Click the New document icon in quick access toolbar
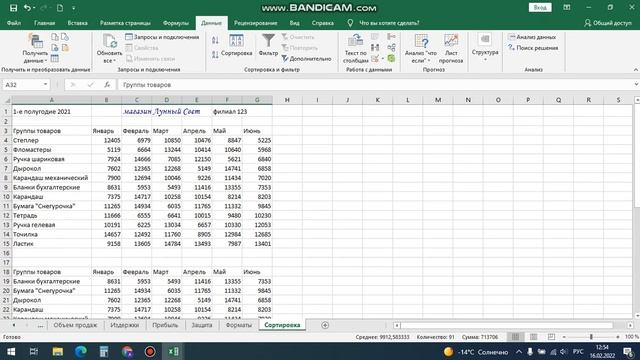The image size is (640, 360). pos(60,8)
